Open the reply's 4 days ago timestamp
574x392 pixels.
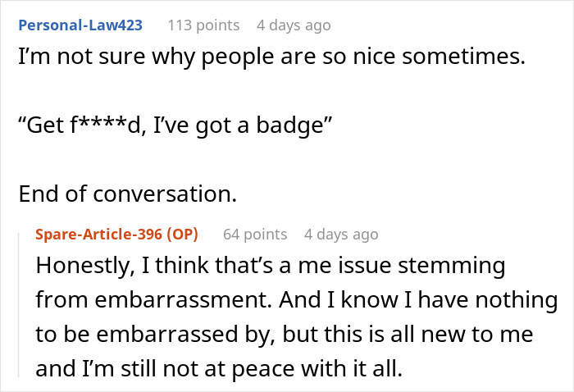341,235
